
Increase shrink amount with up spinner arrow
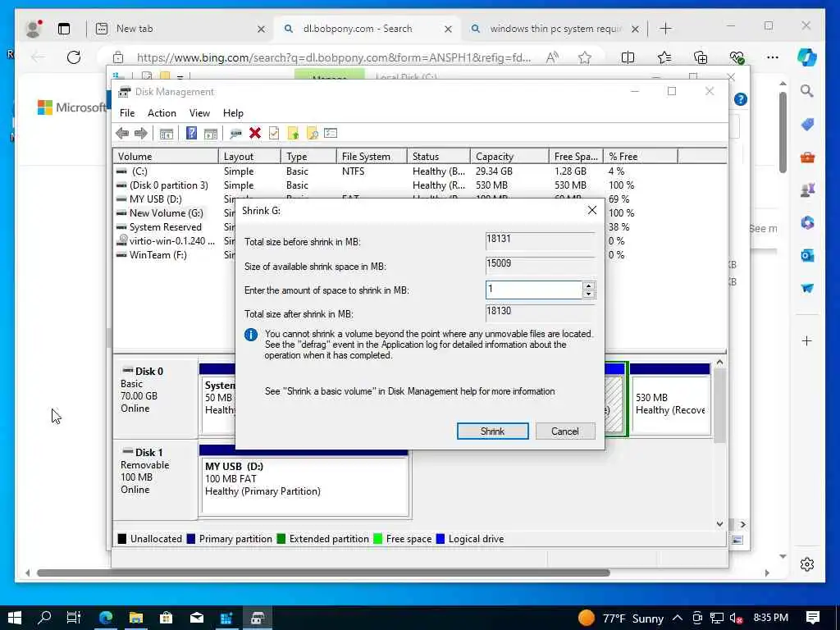point(588,285)
